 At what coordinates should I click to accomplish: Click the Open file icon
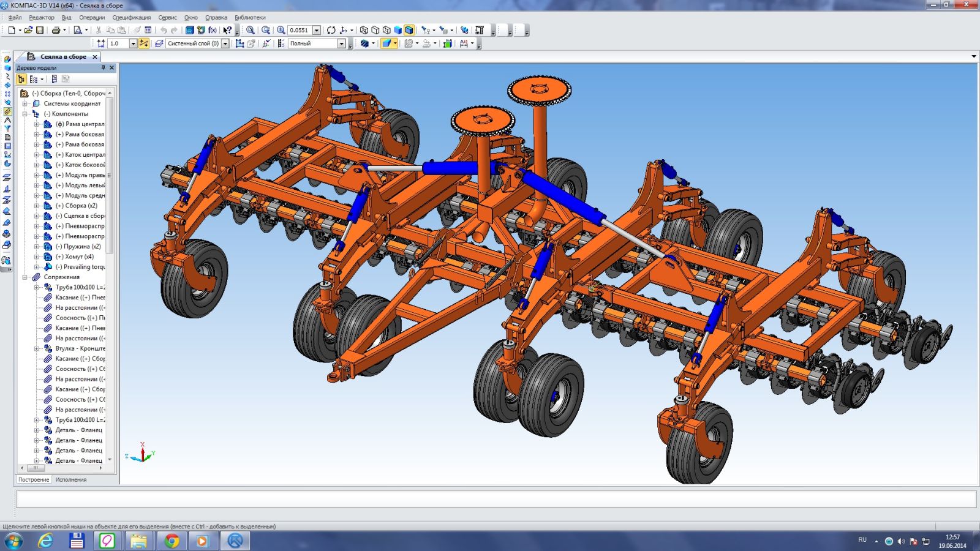click(x=28, y=30)
